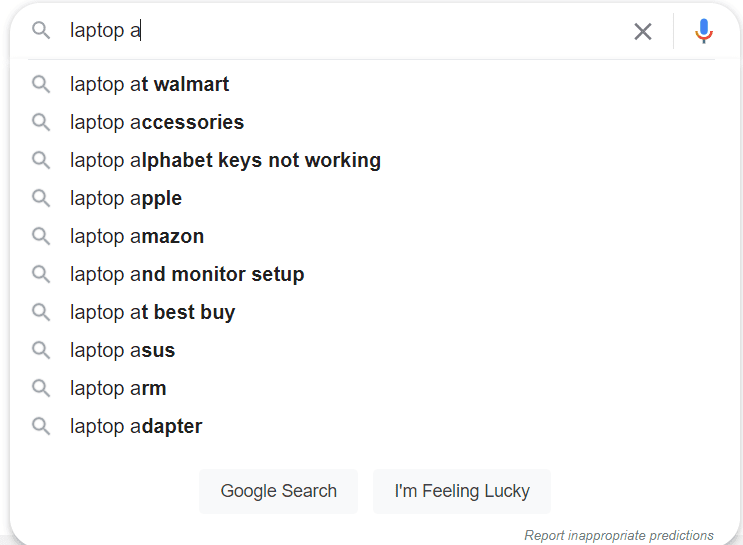Choose the "laptop amazon" suggestion
The image size is (743, 545).
coord(137,236)
